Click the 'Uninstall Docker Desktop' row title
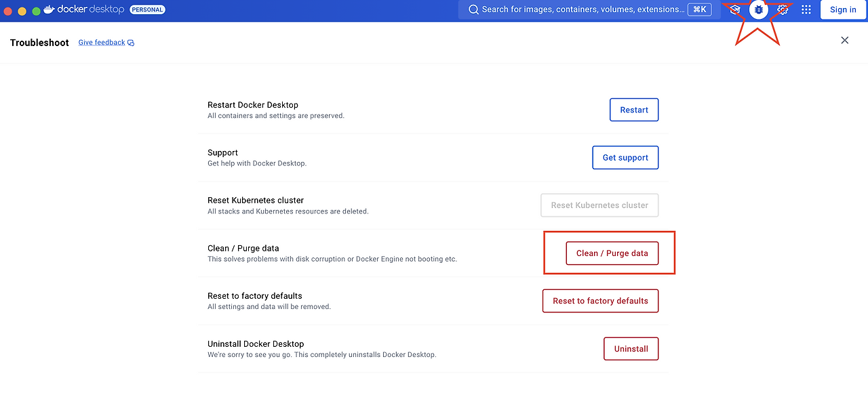868x399 pixels. pyautogui.click(x=256, y=344)
